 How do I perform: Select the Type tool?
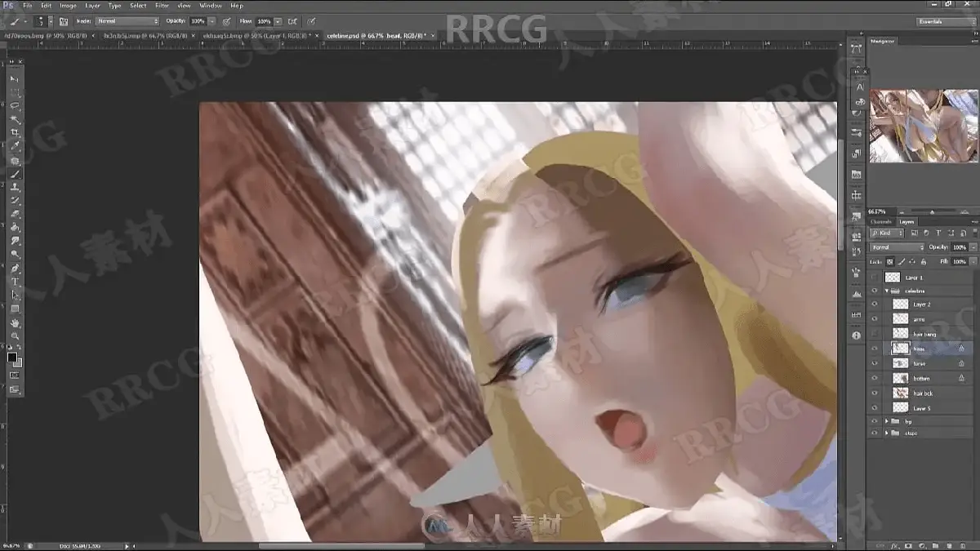(15, 282)
